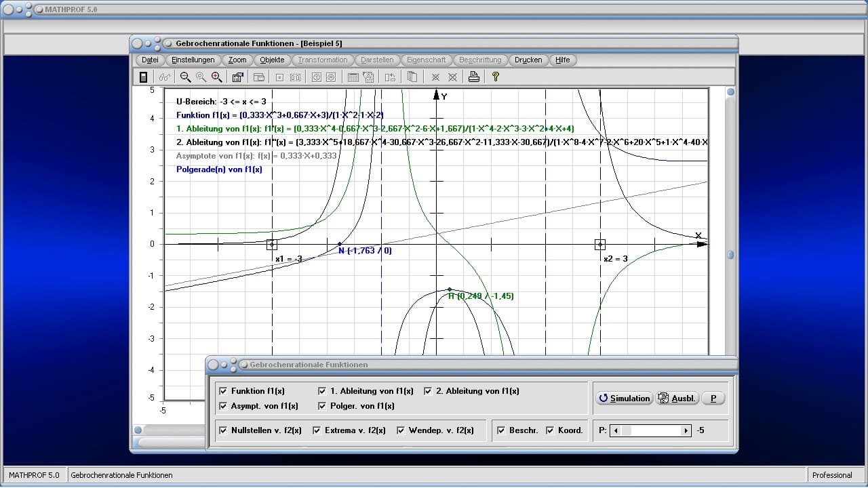The width and height of the screenshot is (868, 488).
Task: Open the value table toolbar icon
Action: [x=353, y=77]
